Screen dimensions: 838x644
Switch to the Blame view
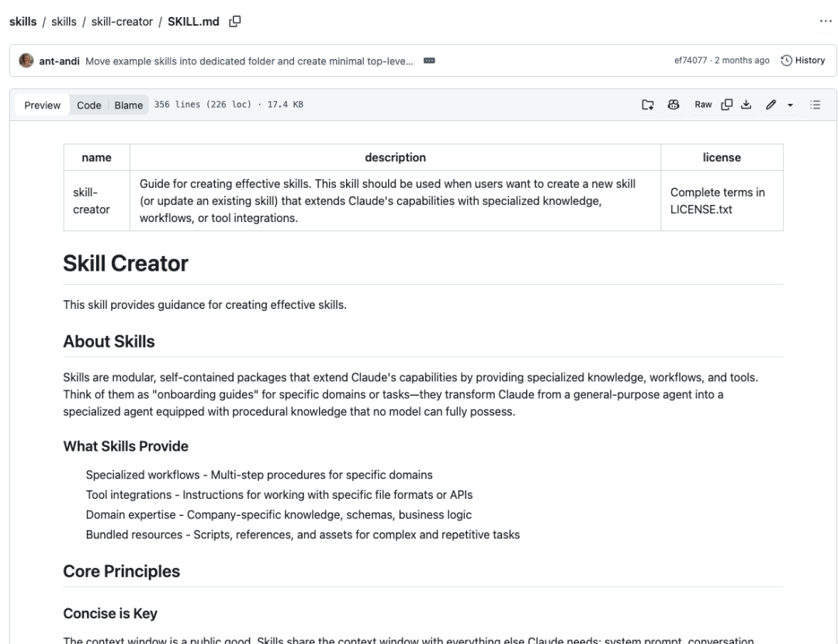pyautogui.click(x=128, y=106)
